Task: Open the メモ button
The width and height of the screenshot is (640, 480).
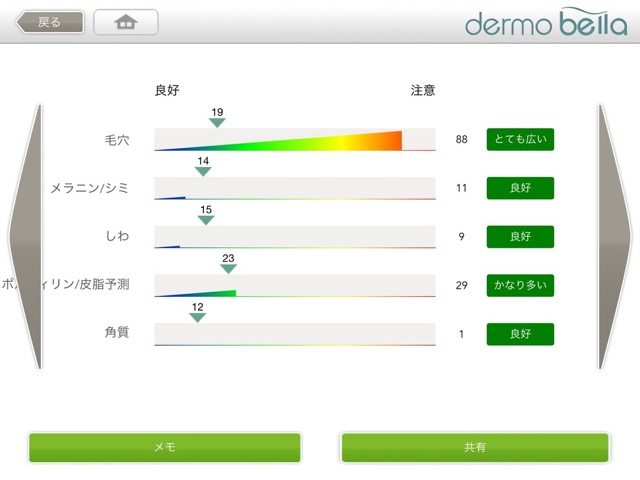Action: (164, 447)
